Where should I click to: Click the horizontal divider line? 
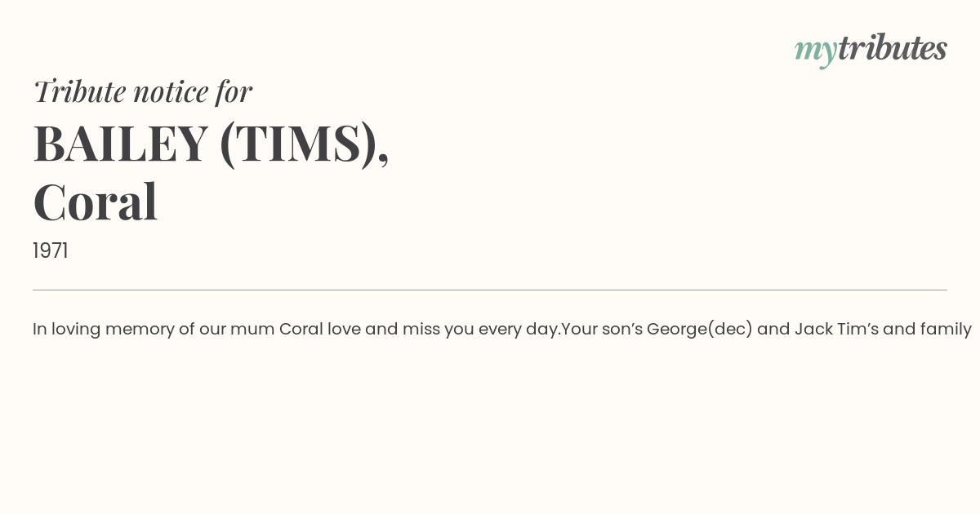coord(490,290)
